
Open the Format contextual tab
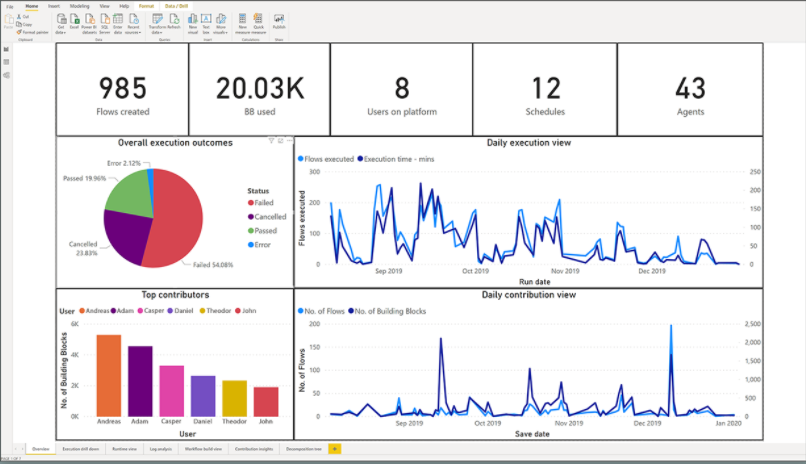tap(146, 6)
